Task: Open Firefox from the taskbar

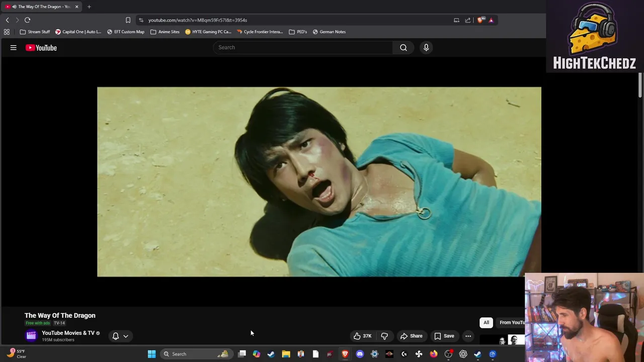Action: click(x=434, y=354)
